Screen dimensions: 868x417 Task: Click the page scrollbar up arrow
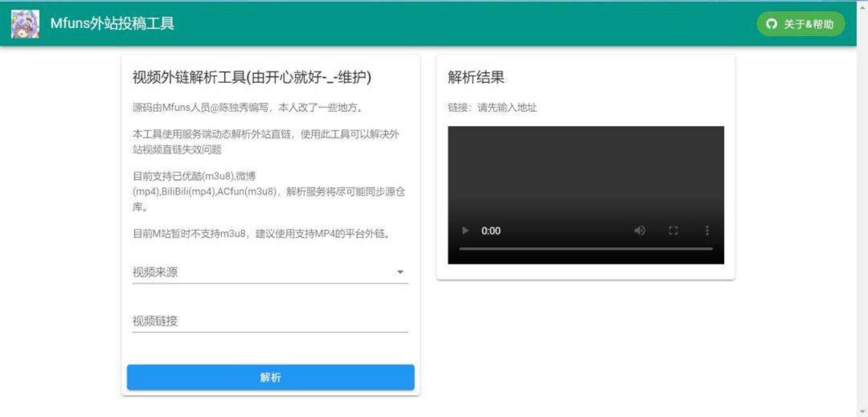coord(862,6)
